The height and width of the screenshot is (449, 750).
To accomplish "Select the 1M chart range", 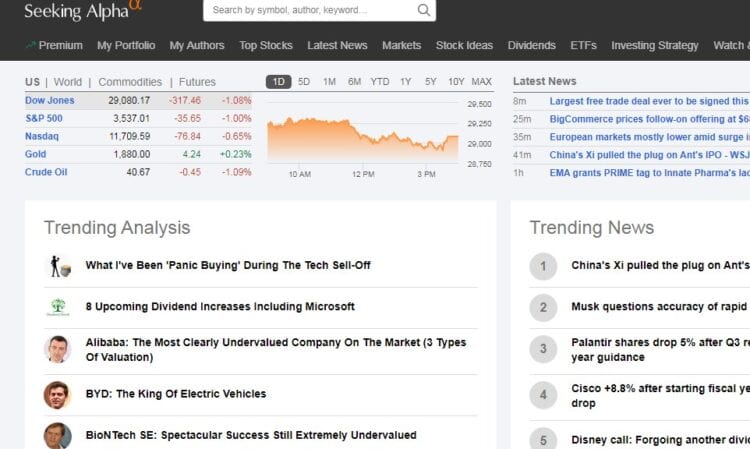I will click(329, 82).
